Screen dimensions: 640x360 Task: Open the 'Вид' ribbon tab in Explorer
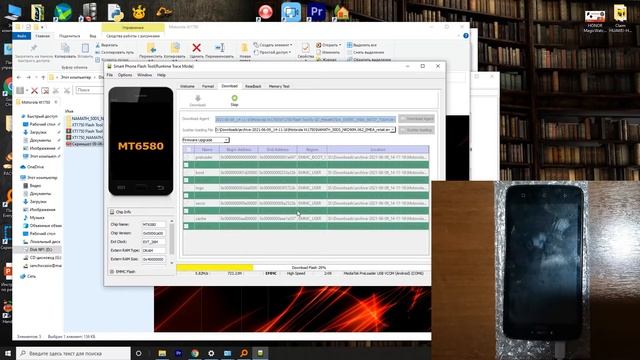(x=93, y=36)
